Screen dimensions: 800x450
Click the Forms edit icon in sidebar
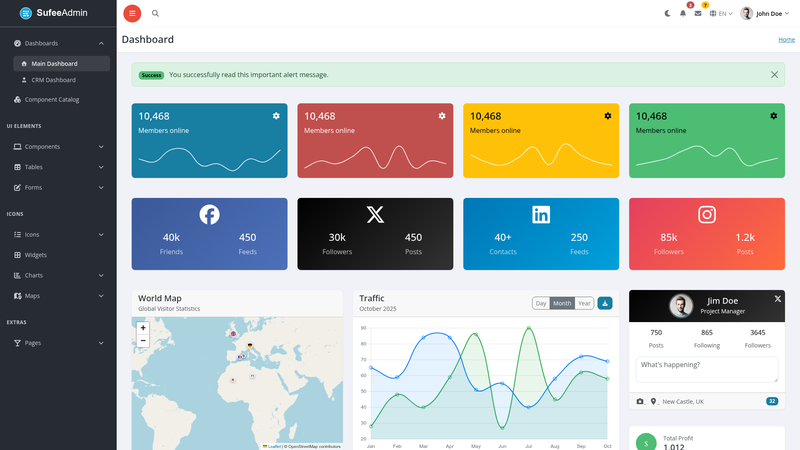[x=17, y=187]
